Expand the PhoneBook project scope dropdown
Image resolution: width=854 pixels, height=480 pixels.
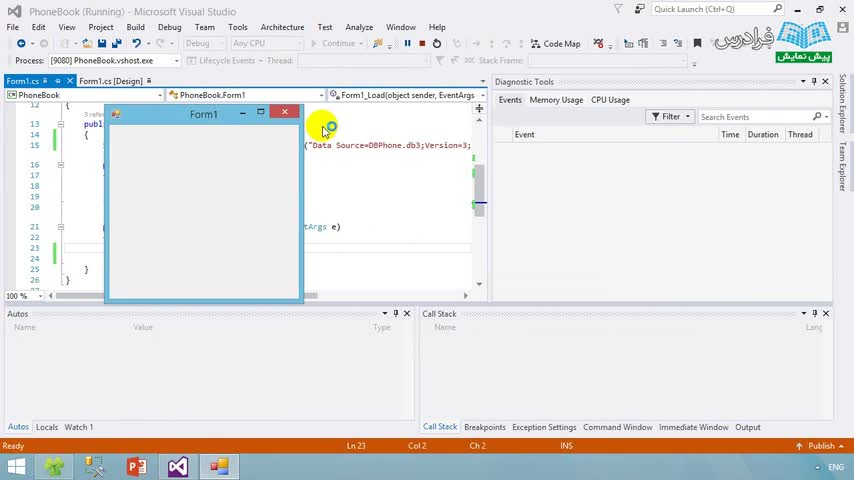[x=84, y=95]
